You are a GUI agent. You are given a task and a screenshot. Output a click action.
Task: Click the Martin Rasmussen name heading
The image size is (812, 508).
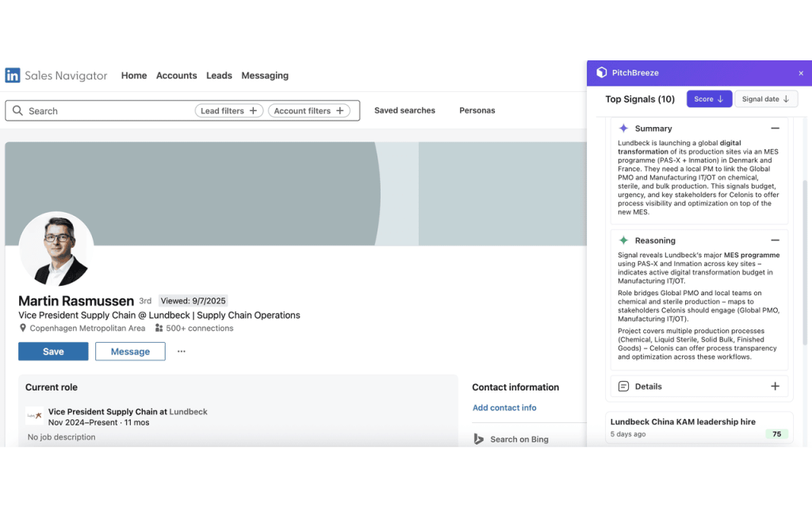click(x=76, y=301)
